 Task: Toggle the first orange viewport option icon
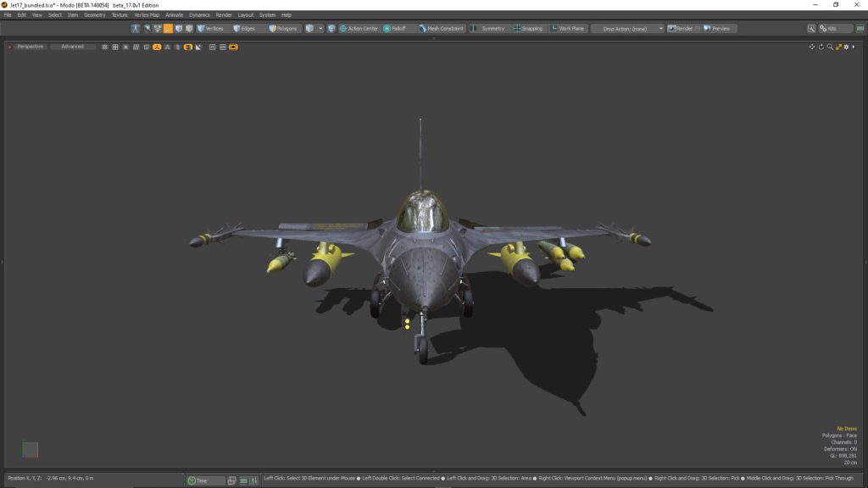[x=157, y=47]
